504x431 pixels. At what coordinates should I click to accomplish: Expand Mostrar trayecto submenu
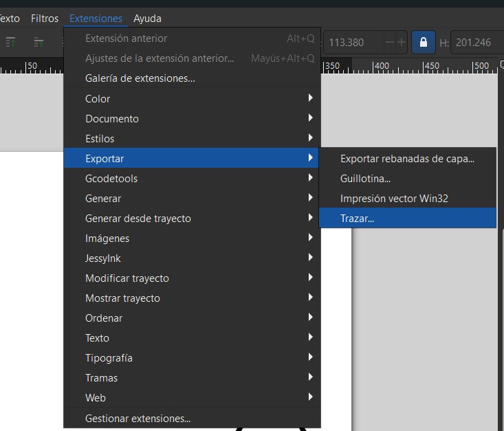(x=192, y=298)
